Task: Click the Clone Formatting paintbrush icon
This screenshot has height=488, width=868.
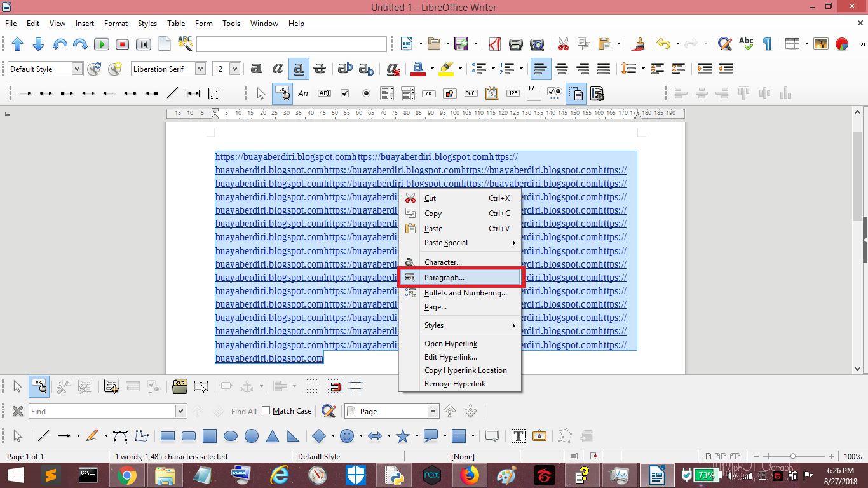Action: 639,44
